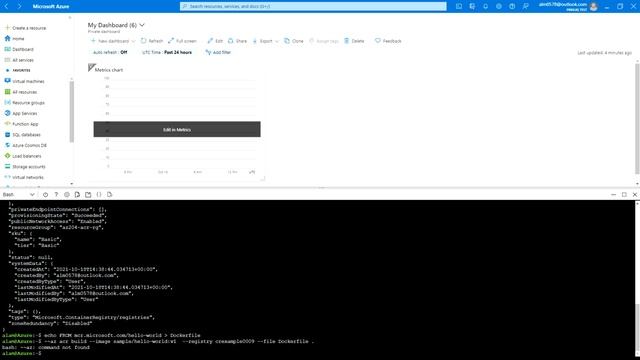Click the Virtual machines icon

point(7,81)
